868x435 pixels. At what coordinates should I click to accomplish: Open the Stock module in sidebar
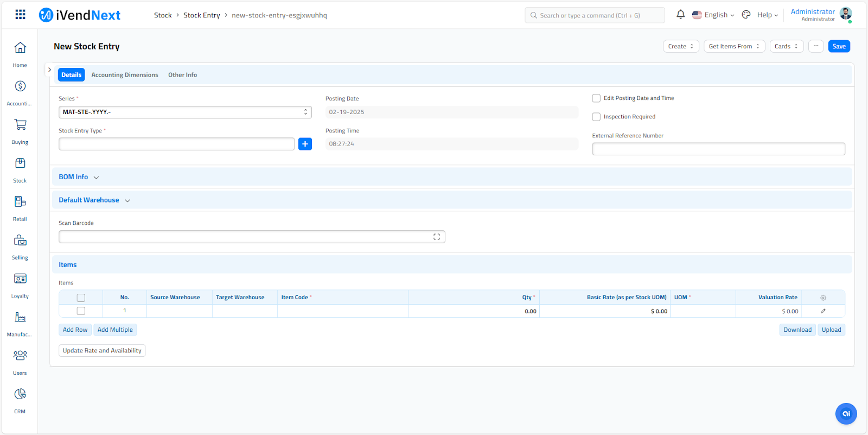pos(20,164)
